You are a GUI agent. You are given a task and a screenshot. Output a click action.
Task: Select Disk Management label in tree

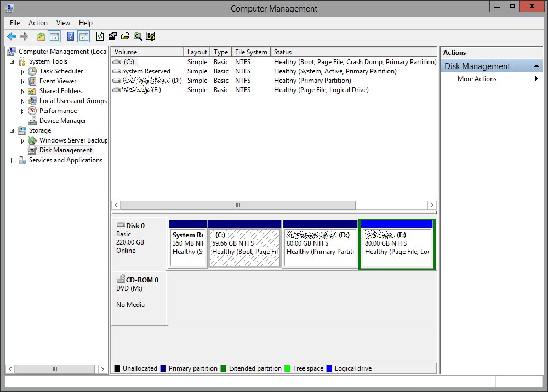(66, 150)
